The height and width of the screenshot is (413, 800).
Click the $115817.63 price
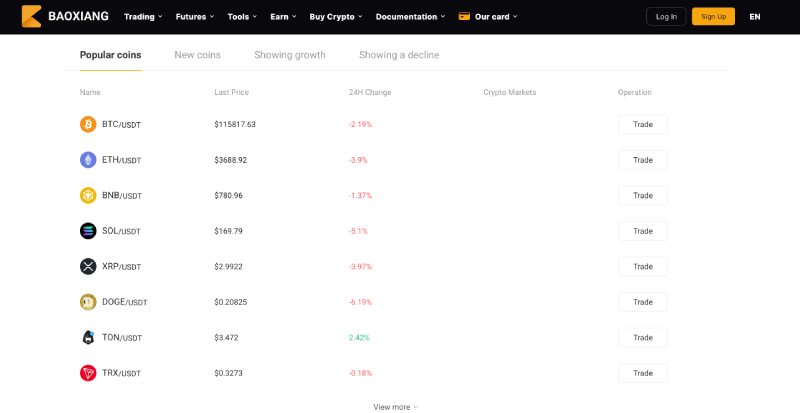click(235, 124)
